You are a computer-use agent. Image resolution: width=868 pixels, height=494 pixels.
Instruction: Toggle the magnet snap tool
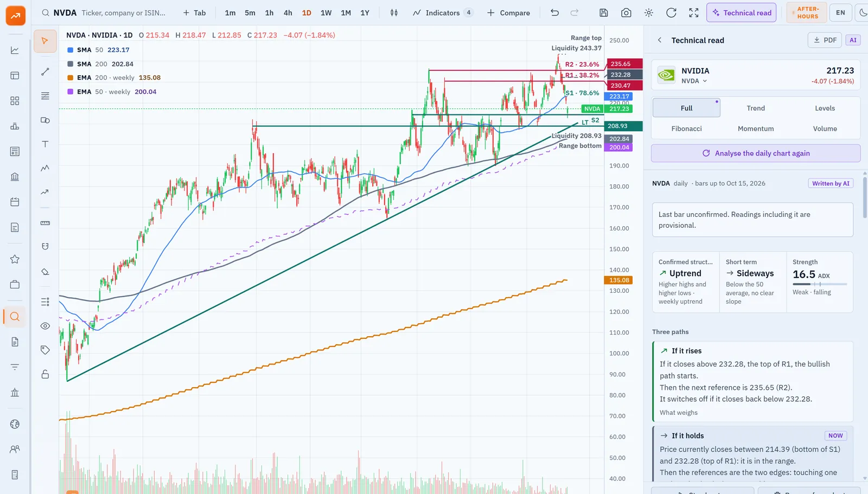click(45, 247)
